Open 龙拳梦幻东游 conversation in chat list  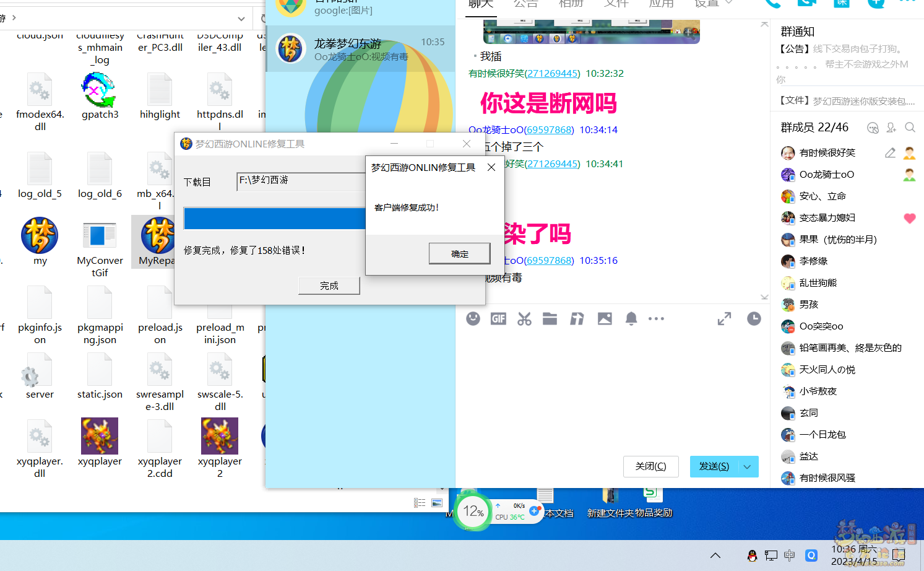(x=360, y=49)
